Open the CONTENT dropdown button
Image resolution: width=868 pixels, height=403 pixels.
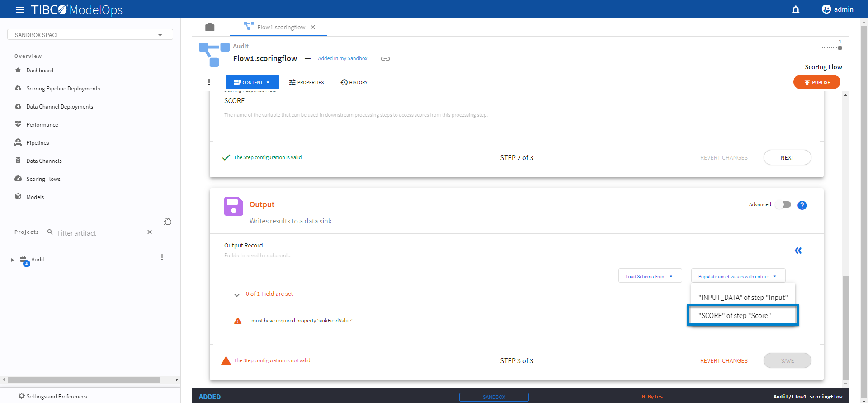253,82
